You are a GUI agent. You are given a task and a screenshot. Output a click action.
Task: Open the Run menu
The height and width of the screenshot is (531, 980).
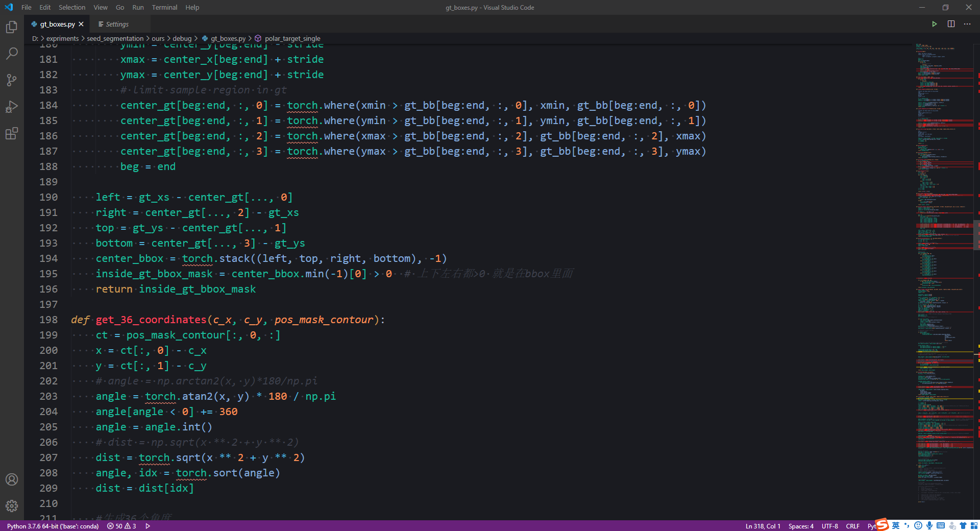click(x=137, y=7)
